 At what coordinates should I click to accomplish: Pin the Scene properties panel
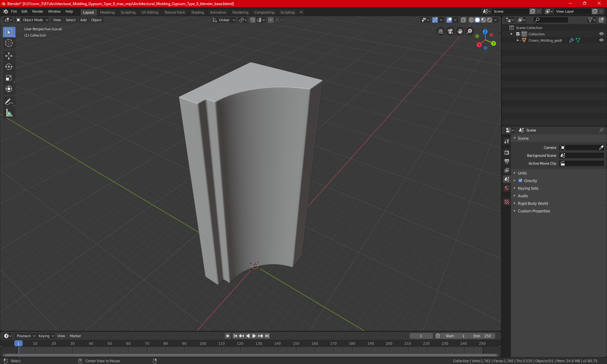click(x=601, y=130)
